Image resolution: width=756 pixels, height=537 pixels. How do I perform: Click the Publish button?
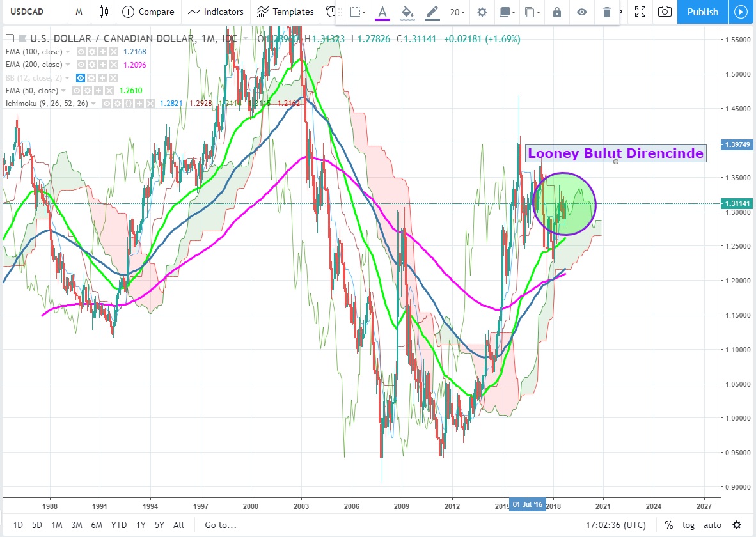702,12
